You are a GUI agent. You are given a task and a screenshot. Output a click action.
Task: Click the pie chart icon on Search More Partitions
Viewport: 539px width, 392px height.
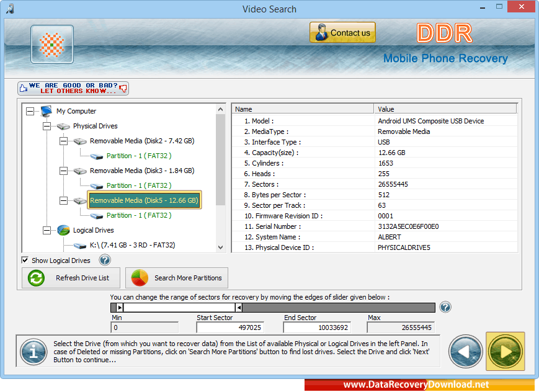[x=140, y=278]
